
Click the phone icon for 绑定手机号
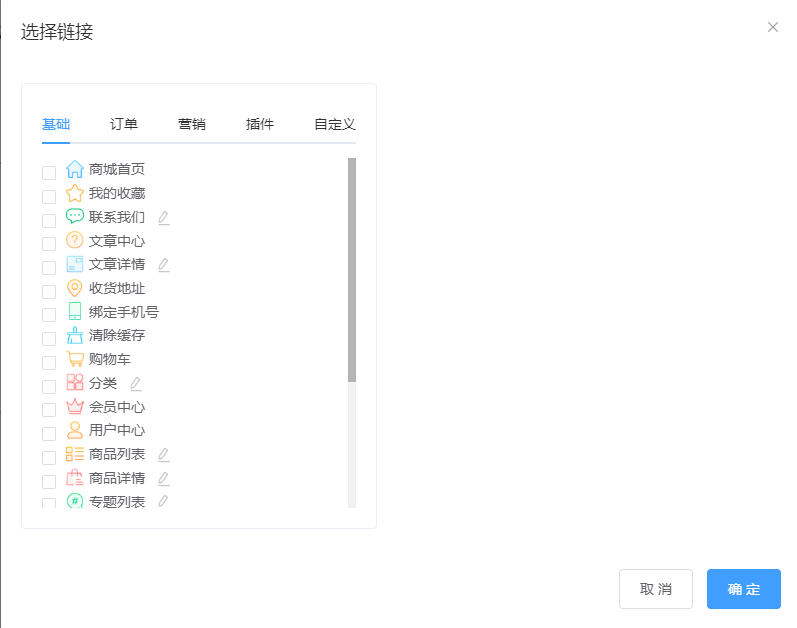coord(75,311)
